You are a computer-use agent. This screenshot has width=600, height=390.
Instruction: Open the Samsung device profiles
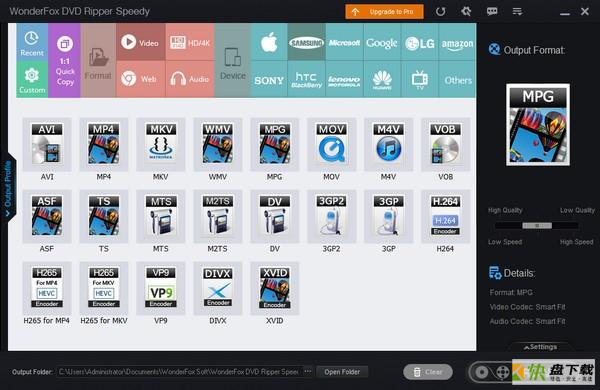(307, 42)
